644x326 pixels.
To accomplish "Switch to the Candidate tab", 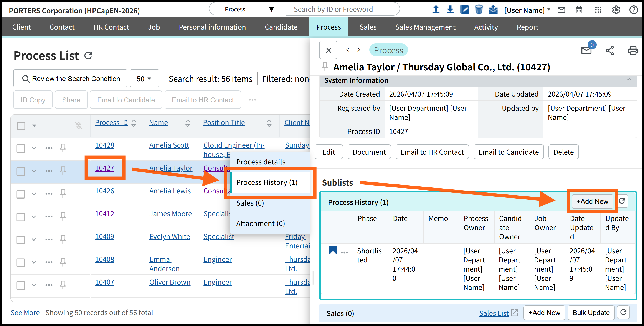I will 281,27.
